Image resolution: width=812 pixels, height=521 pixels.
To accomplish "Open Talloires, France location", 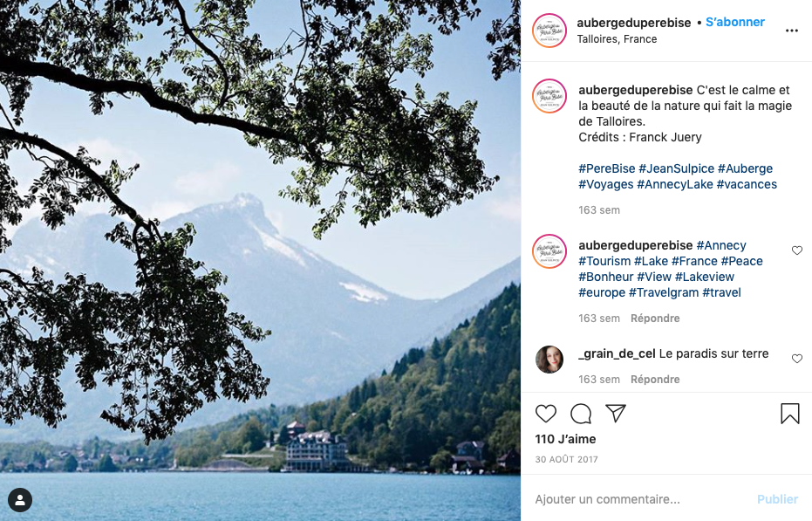I will (x=617, y=39).
